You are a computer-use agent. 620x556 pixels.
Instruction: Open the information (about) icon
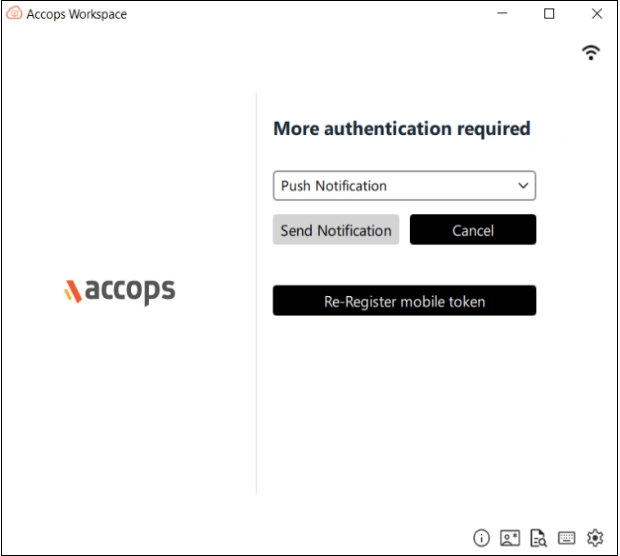pos(481,538)
